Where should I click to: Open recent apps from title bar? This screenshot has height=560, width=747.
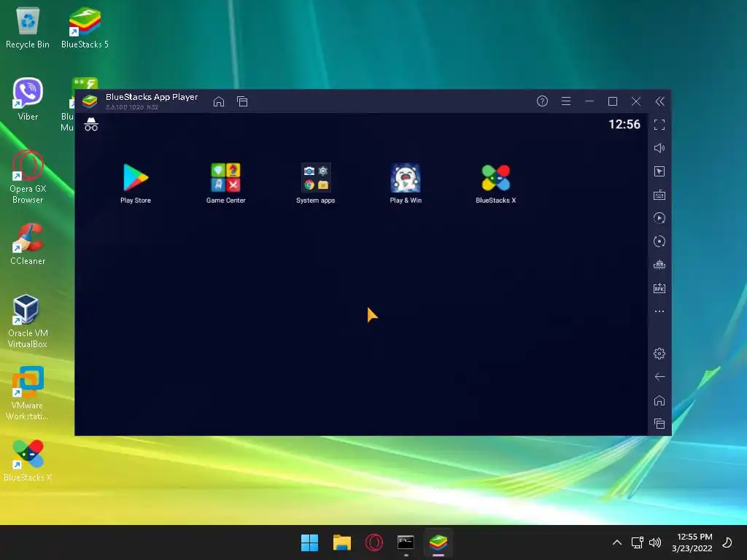click(242, 101)
